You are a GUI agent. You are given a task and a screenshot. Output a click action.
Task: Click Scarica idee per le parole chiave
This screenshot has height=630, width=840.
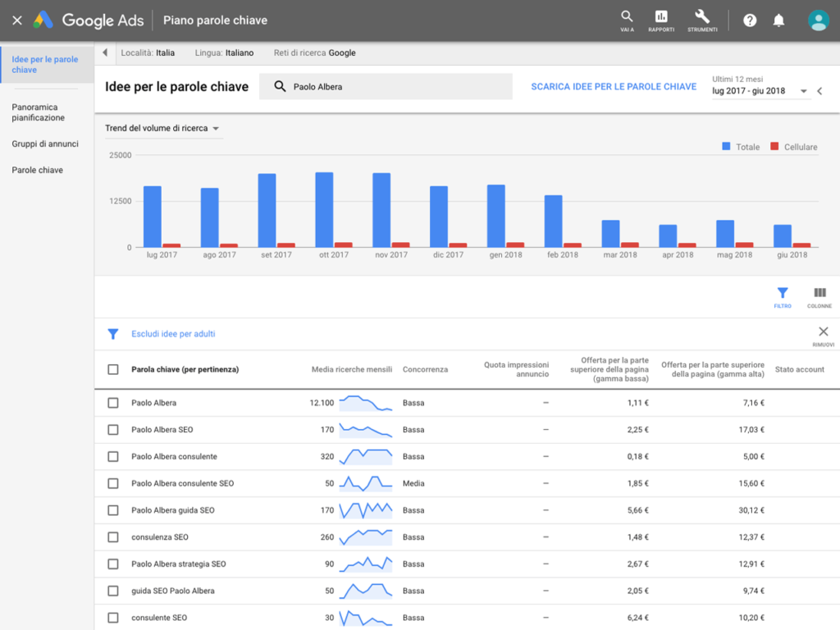pos(614,86)
